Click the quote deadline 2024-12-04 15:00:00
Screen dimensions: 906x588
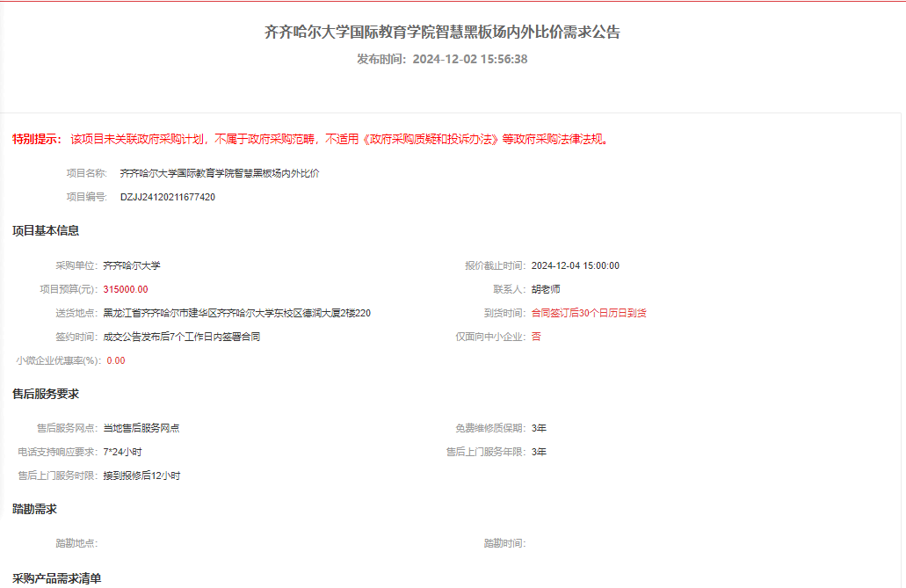[576, 265]
